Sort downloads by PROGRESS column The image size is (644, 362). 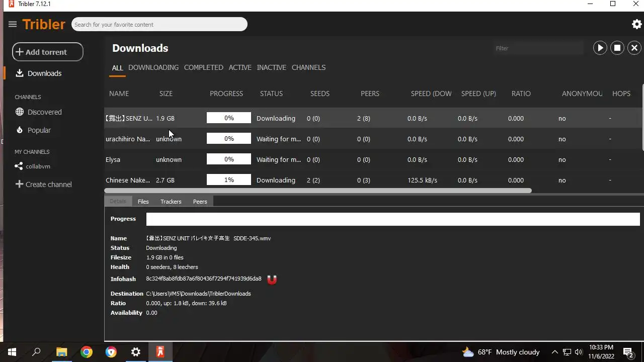coord(226,94)
